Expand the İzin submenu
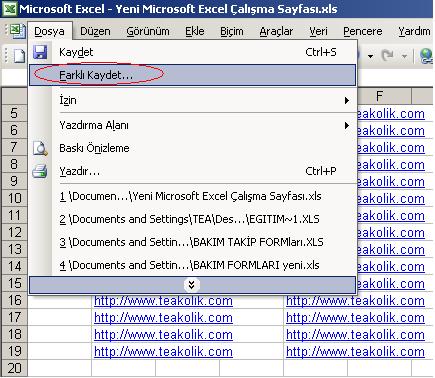The height and width of the screenshot is (378, 435). pyautogui.click(x=193, y=100)
